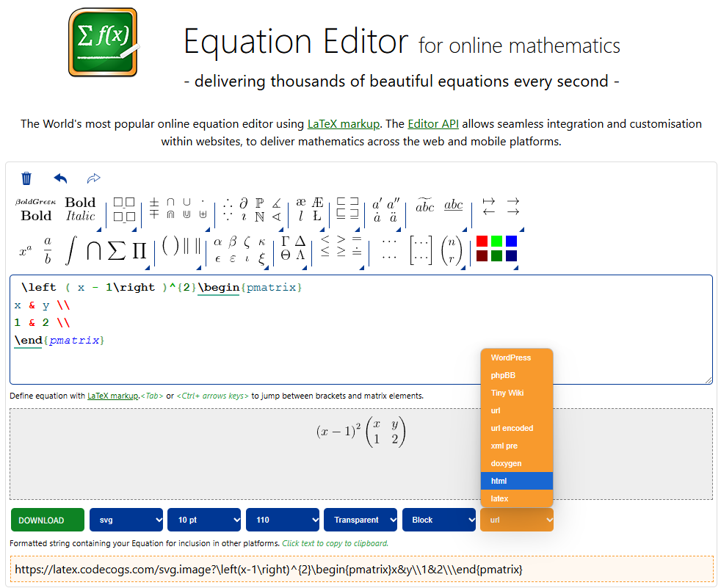The width and height of the screenshot is (721, 588).
Task: Open the LaTeX markup link in the intro
Action: [344, 123]
